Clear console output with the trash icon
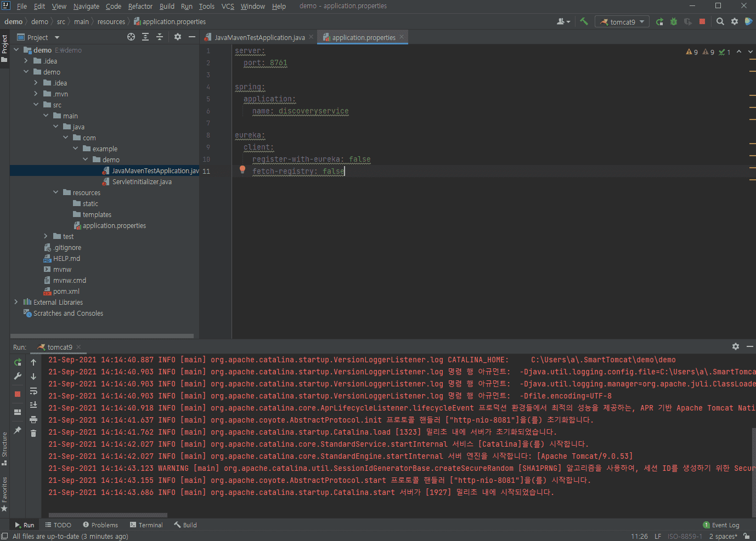This screenshot has height=541, width=756. [33, 434]
